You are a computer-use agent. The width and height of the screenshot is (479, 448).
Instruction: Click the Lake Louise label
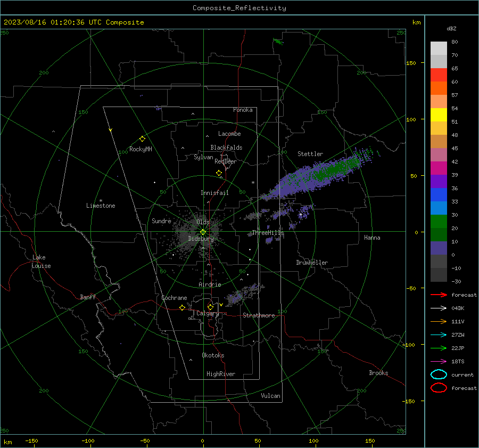(41, 262)
